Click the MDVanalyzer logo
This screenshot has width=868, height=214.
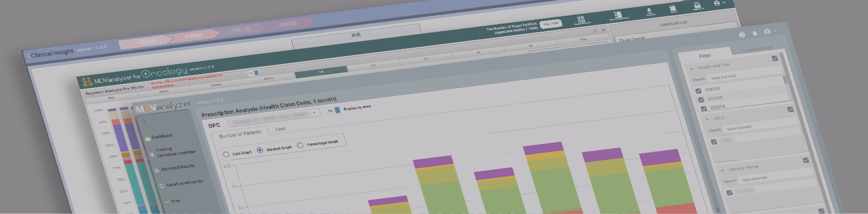point(164,107)
